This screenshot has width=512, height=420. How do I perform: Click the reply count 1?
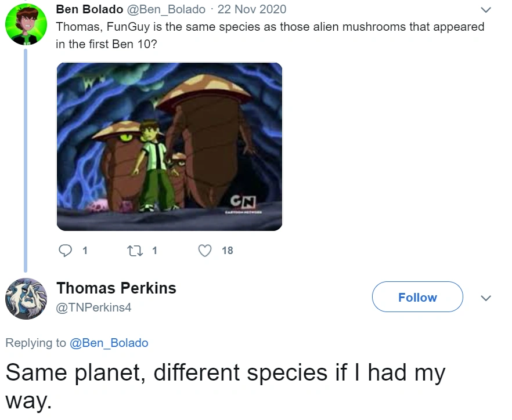click(85, 251)
